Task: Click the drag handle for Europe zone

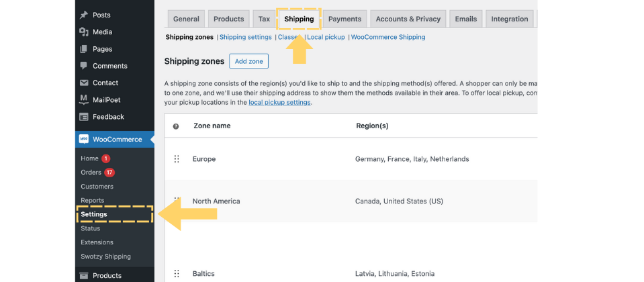Action: (x=177, y=159)
